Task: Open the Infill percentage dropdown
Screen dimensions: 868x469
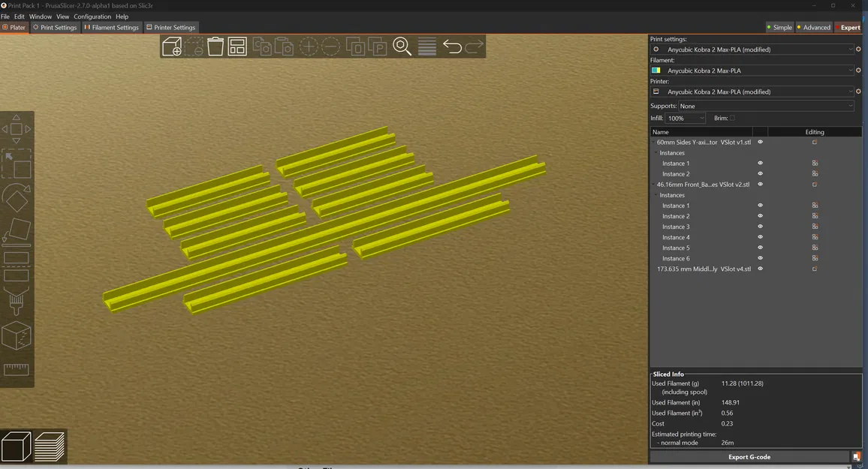Action: (686, 118)
